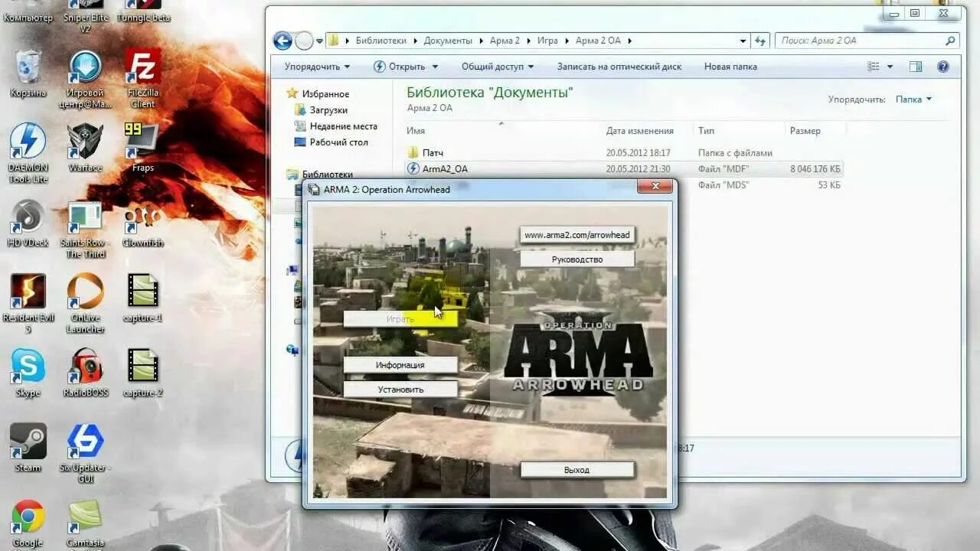The image size is (980, 551).
Task: Open the Руководство manual button
Action: click(577, 259)
